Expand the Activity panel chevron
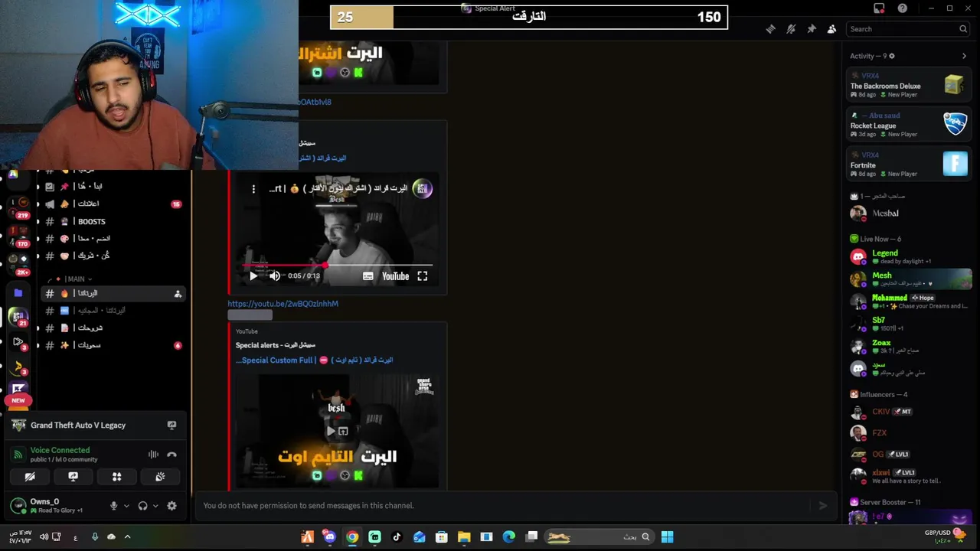980x551 pixels. [x=964, y=56]
